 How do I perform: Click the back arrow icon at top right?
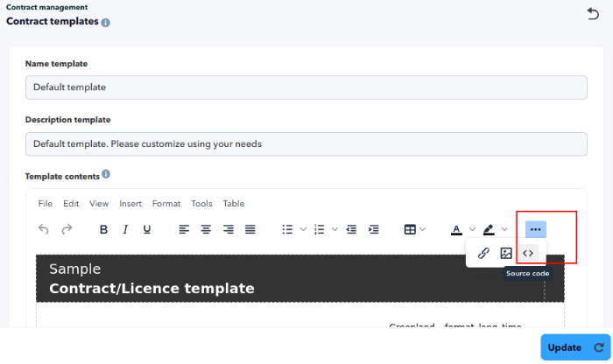click(x=593, y=14)
